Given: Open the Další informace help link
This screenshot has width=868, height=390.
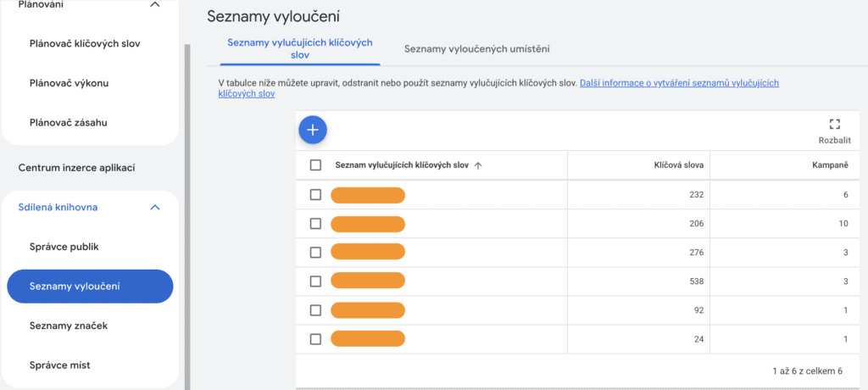Looking at the screenshot, I should point(678,83).
